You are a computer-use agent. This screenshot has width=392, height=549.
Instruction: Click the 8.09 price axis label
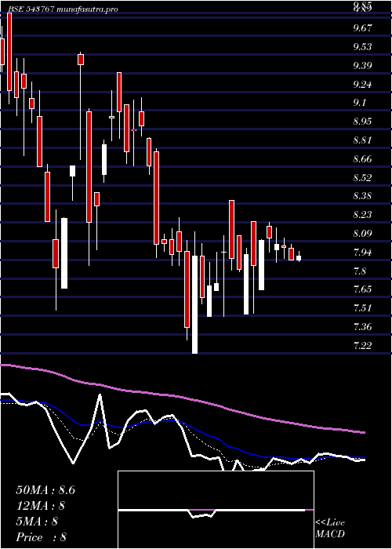[x=362, y=234]
